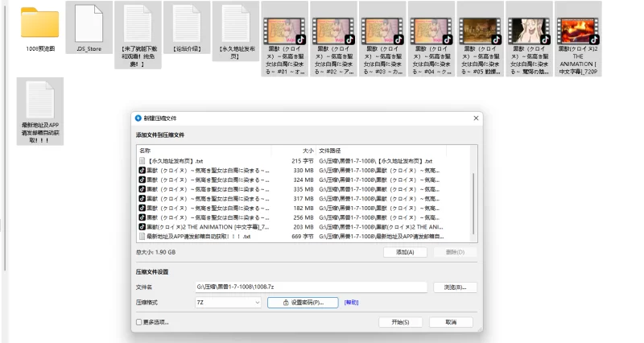Screen dimensions: 644x343
Task: Click the text-file icon of the 669 字节 row
Action: (142, 237)
